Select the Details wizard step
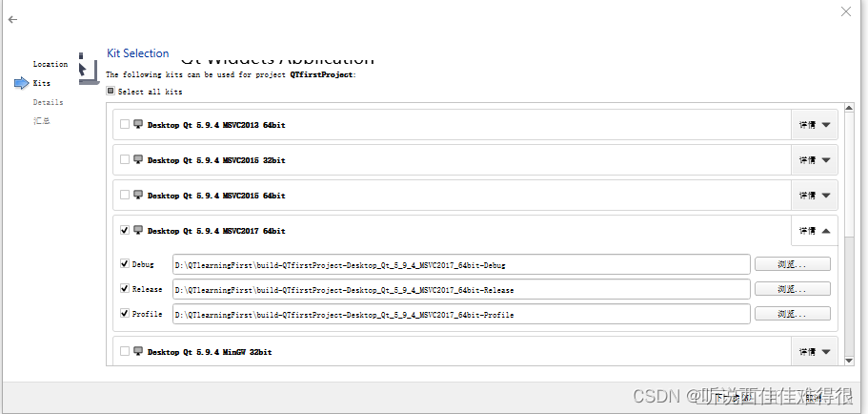Image resolution: width=868 pixels, height=414 pixels. (49, 102)
